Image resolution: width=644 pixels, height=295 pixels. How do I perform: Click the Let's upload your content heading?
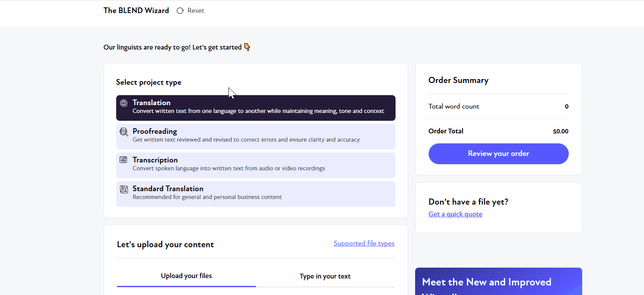point(165,245)
